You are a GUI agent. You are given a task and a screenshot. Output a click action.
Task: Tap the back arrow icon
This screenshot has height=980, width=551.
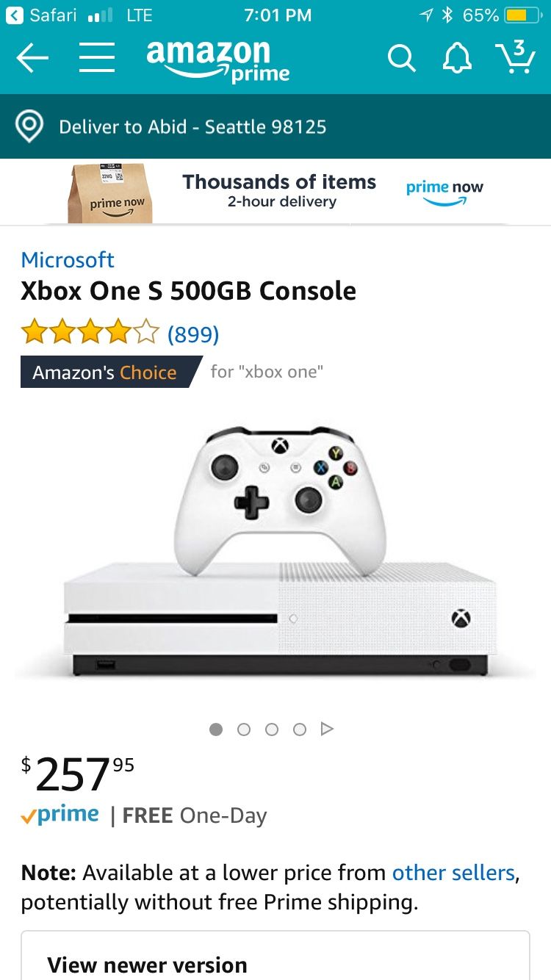[32, 58]
